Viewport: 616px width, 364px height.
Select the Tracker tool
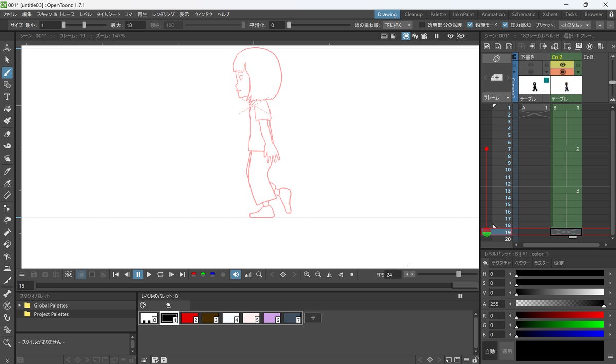point(7,306)
